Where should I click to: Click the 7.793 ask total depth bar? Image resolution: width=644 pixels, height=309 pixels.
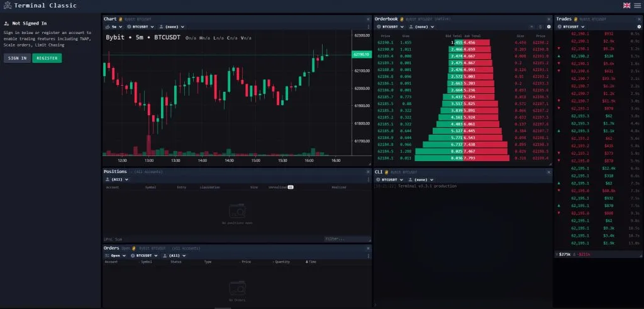coord(486,158)
